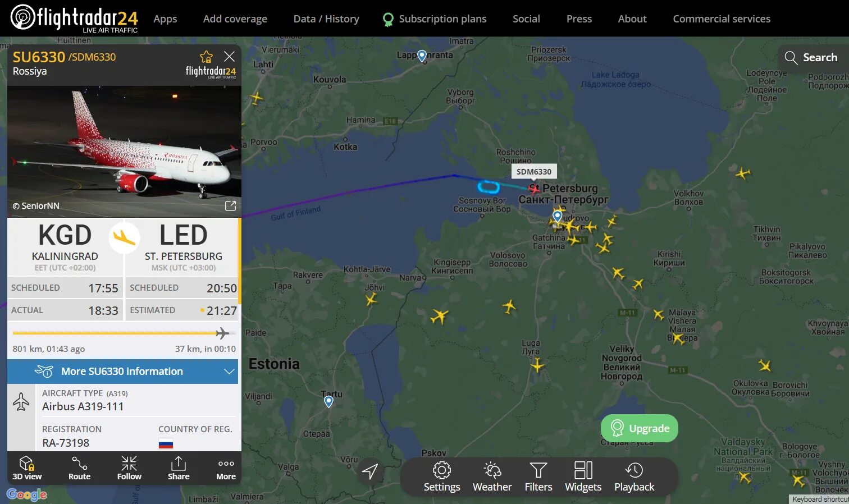Share this flight
This screenshot has width=849, height=504.
click(x=179, y=468)
